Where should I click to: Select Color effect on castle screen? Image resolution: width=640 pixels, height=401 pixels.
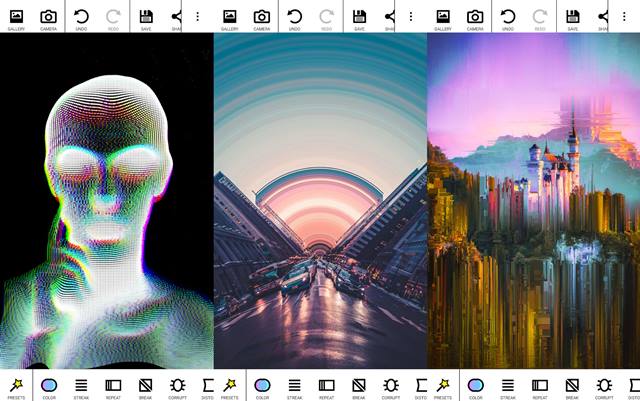476,388
